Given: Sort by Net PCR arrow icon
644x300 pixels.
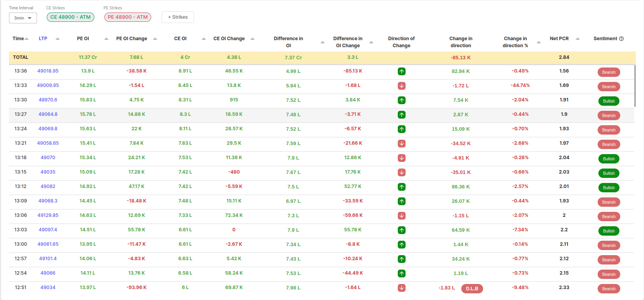Looking at the screenshot, I should [578, 39].
